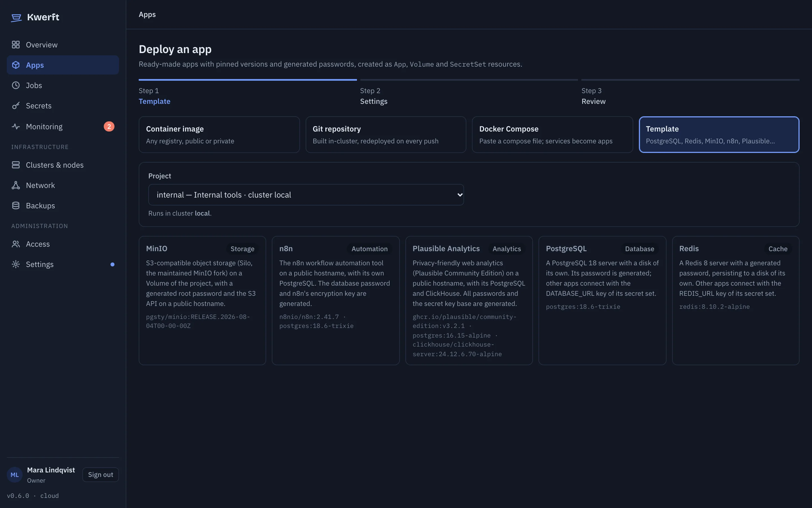The height and width of the screenshot is (508, 812).
Task: Click the v0.6.0 · cloud version label
Action: point(33,496)
